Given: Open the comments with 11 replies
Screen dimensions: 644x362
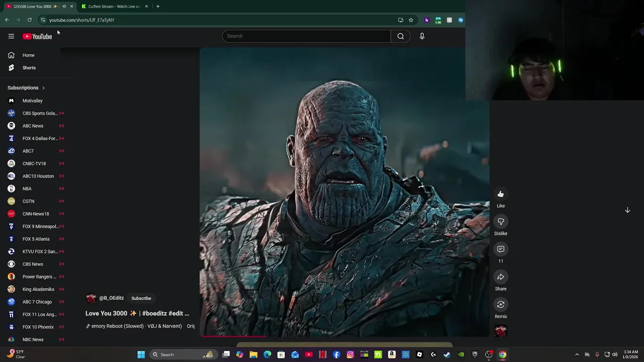Looking at the screenshot, I should pos(501,249).
